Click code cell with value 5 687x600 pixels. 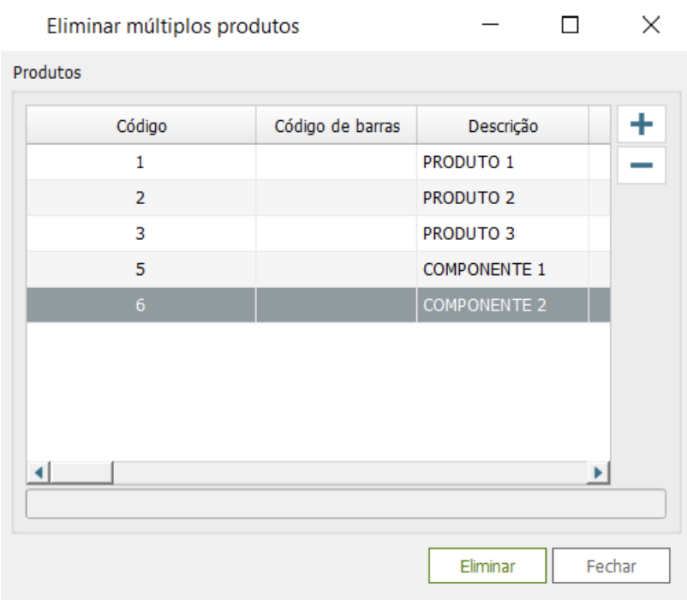pyautogui.click(x=141, y=270)
